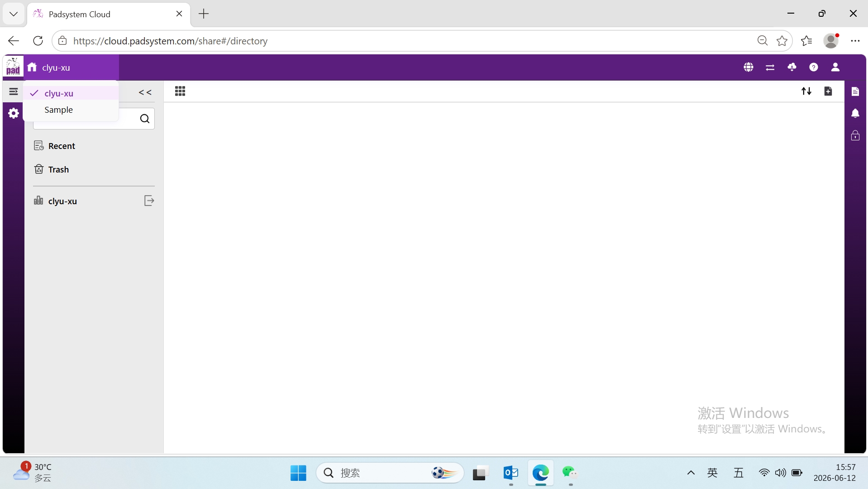
Task: View site information lock icon
Action: (x=62, y=41)
